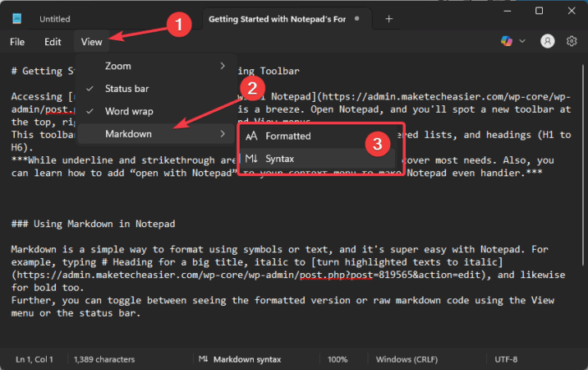Image resolution: width=588 pixels, height=370 pixels.
Task: Open the File menu
Action: pos(17,42)
